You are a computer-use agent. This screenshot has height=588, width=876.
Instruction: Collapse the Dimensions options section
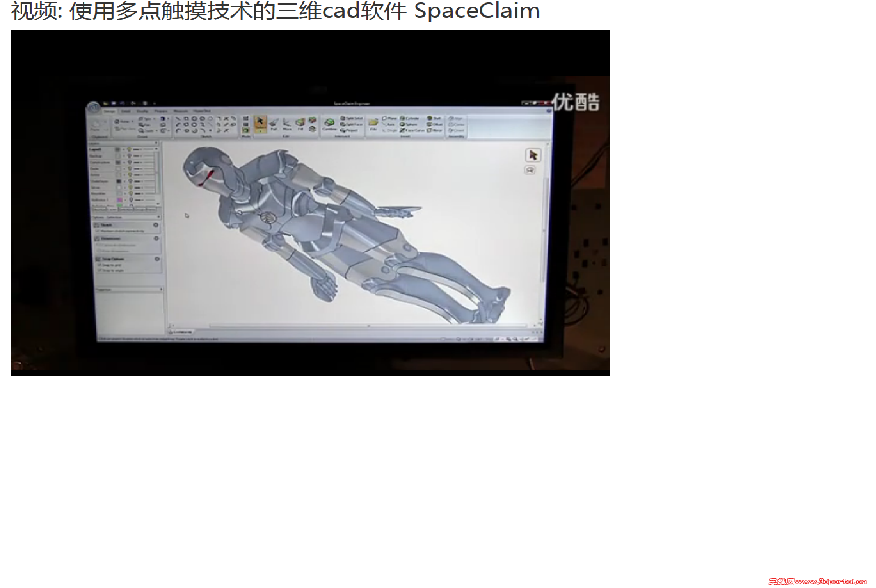(x=156, y=239)
